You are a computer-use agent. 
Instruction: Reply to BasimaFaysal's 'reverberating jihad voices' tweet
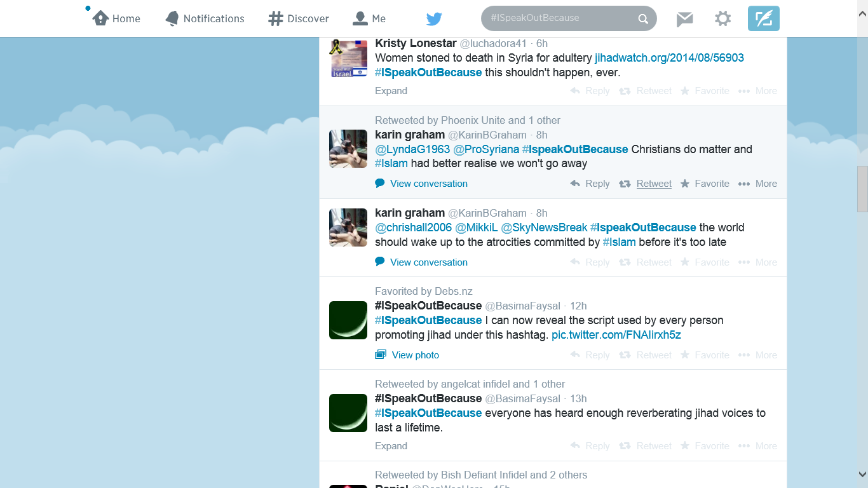point(590,446)
